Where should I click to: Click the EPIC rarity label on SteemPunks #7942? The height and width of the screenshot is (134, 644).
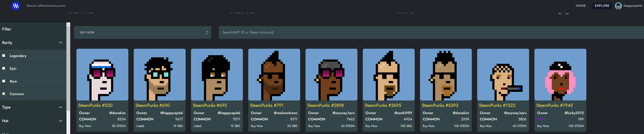point(540,119)
